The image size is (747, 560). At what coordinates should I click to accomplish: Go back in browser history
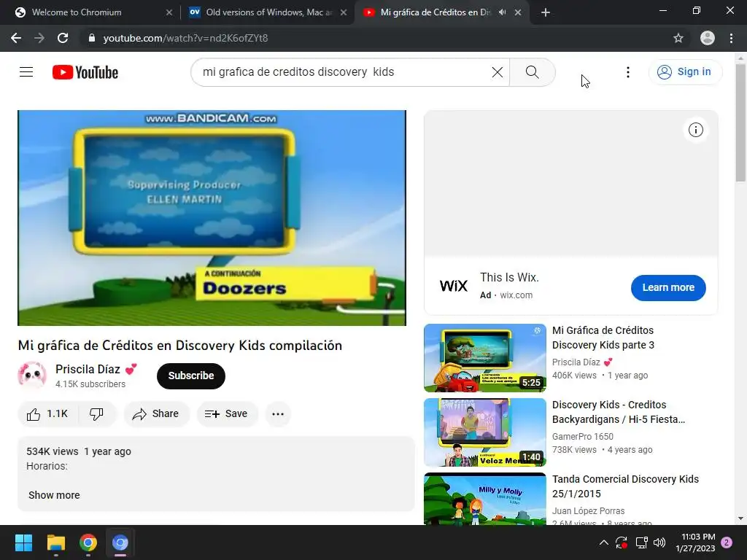coord(16,38)
